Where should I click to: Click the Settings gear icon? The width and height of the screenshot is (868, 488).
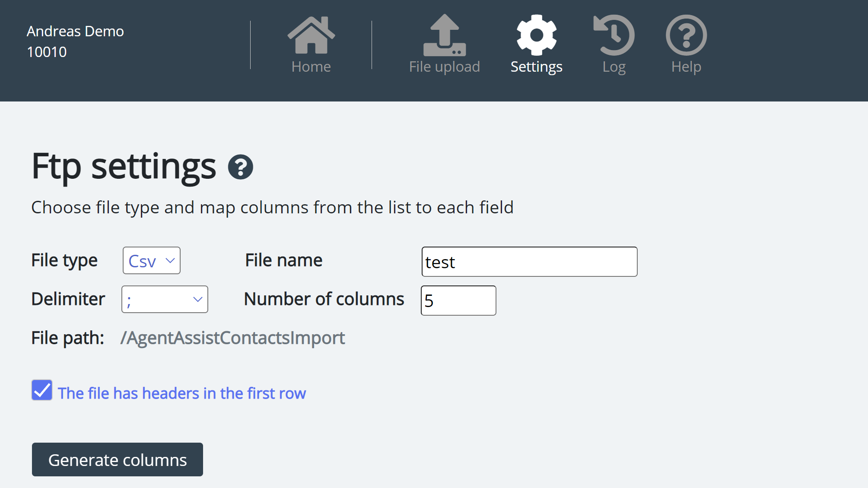click(x=536, y=35)
